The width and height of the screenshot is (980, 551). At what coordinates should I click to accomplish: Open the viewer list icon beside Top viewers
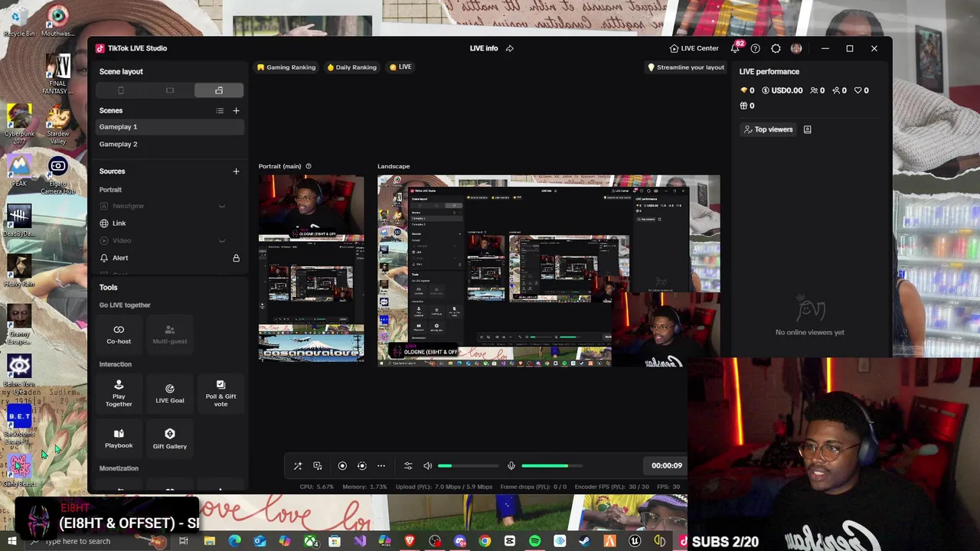[x=807, y=129]
